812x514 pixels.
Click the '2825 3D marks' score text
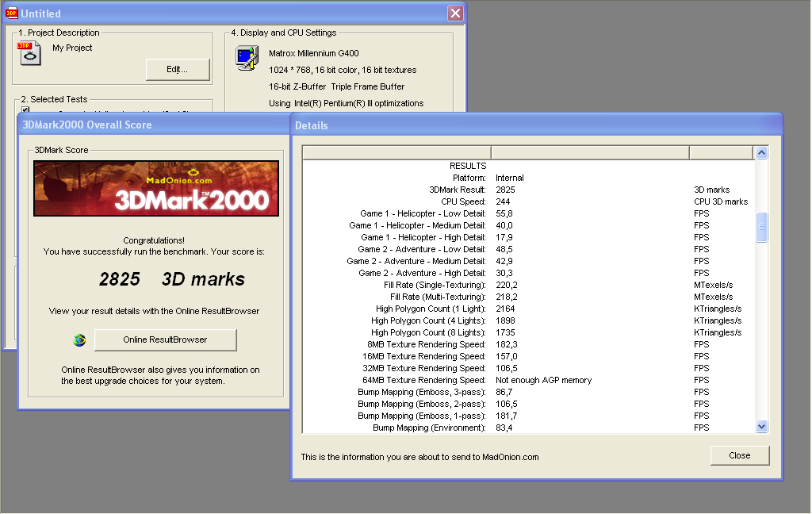tap(172, 279)
